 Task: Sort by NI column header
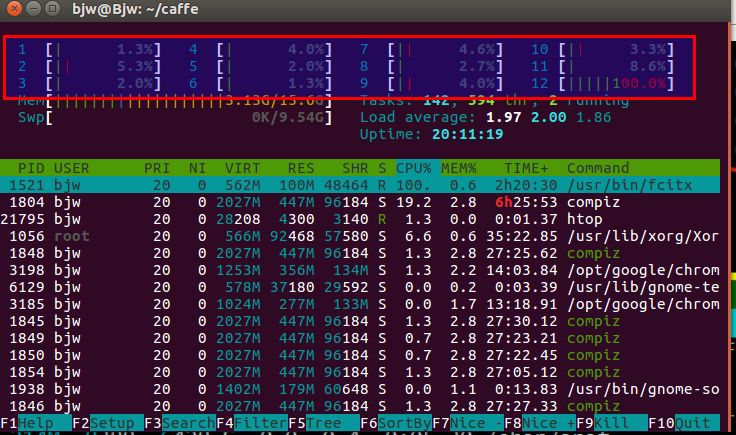point(197,168)
